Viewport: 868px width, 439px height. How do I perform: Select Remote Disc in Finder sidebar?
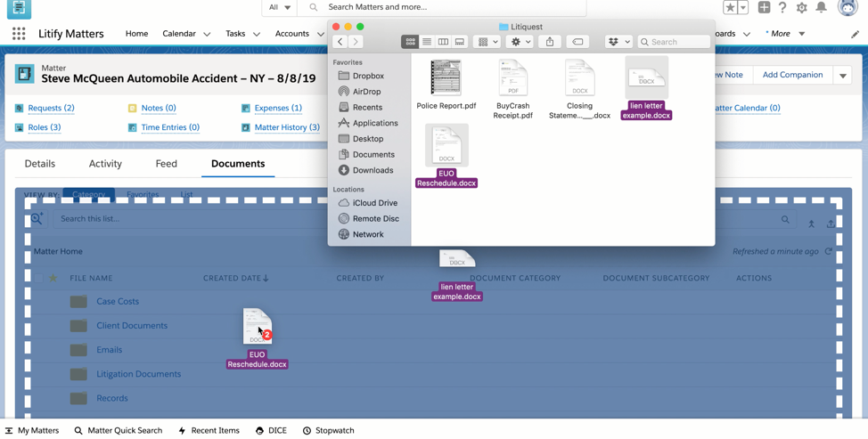coord(375,218)
